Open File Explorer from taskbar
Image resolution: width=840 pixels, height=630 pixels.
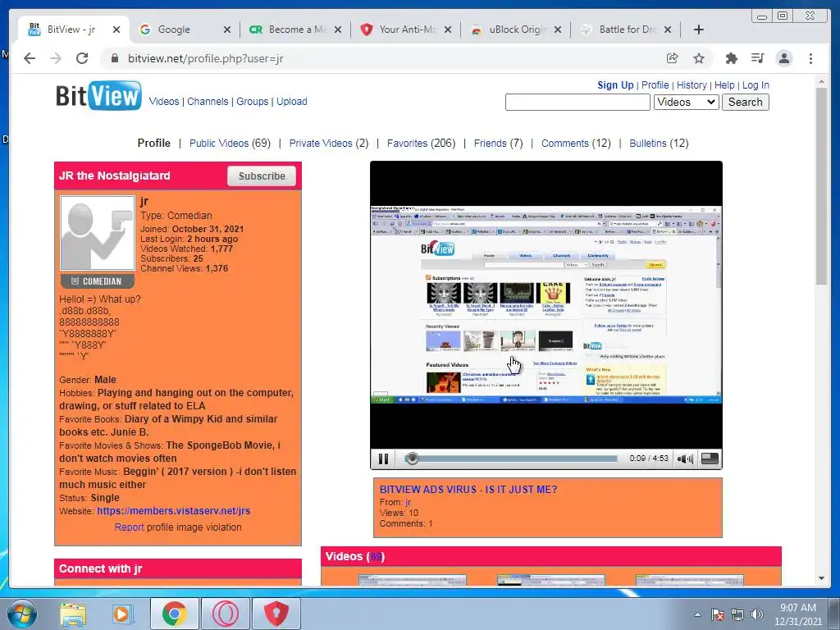73,614
